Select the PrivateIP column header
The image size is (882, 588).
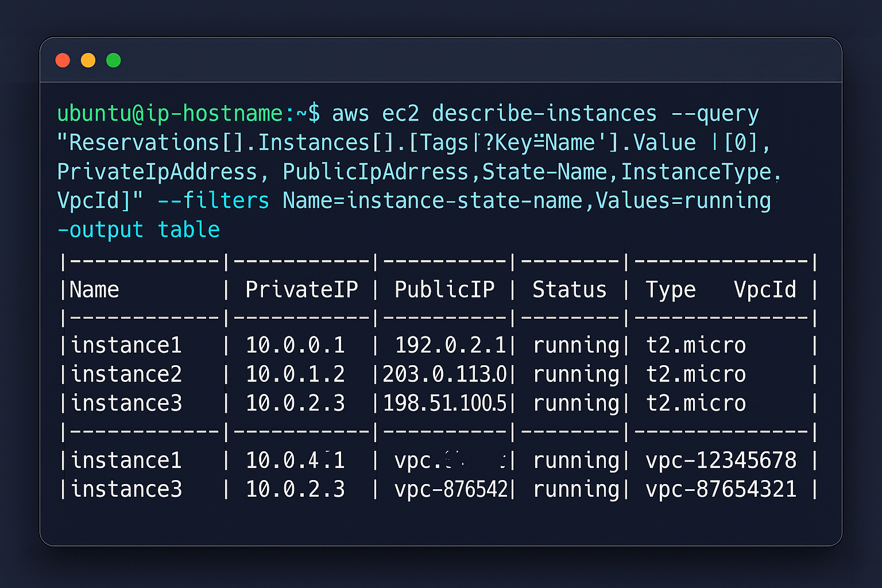[x=301, y=289]
